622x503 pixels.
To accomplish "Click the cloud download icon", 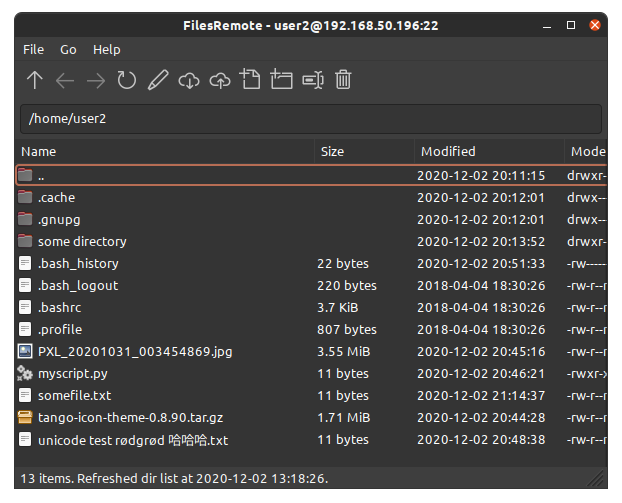I will [x=189, y=81].
